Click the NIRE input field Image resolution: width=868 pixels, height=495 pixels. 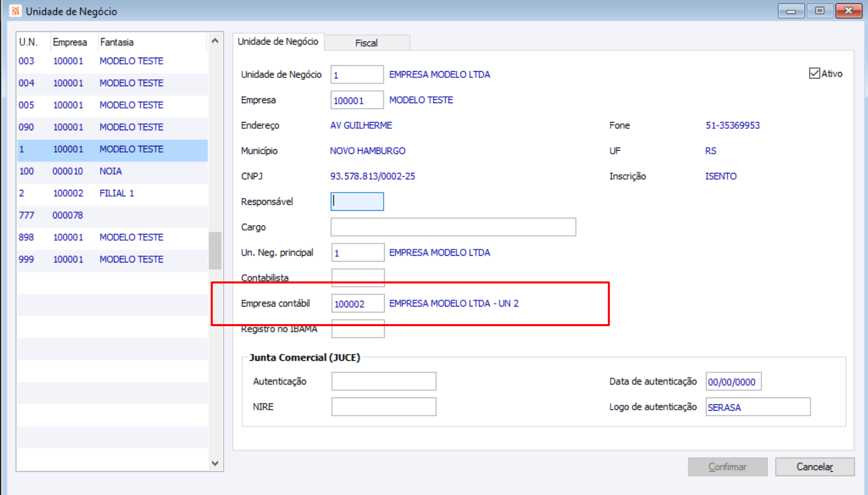[x=384, y=406]
